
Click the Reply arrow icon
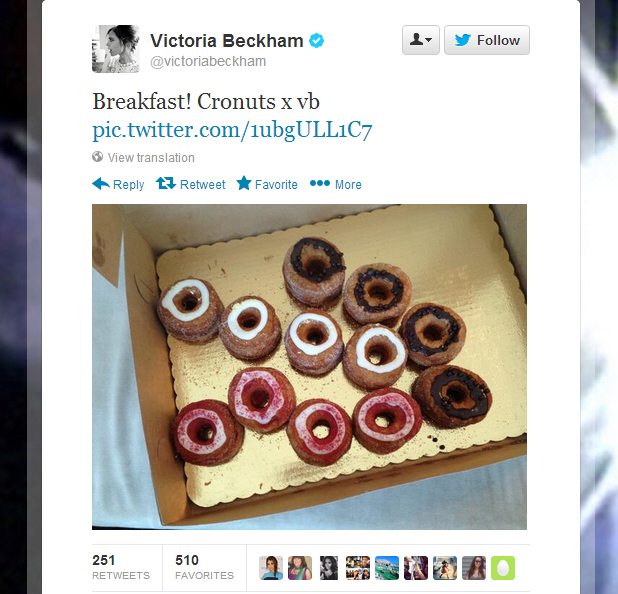click(101, 184)
